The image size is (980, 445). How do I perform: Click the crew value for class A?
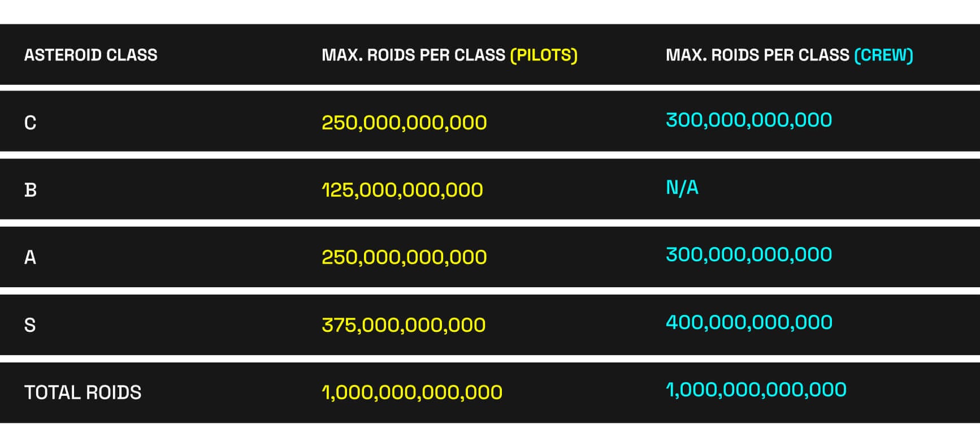click(x=749, y=254)
